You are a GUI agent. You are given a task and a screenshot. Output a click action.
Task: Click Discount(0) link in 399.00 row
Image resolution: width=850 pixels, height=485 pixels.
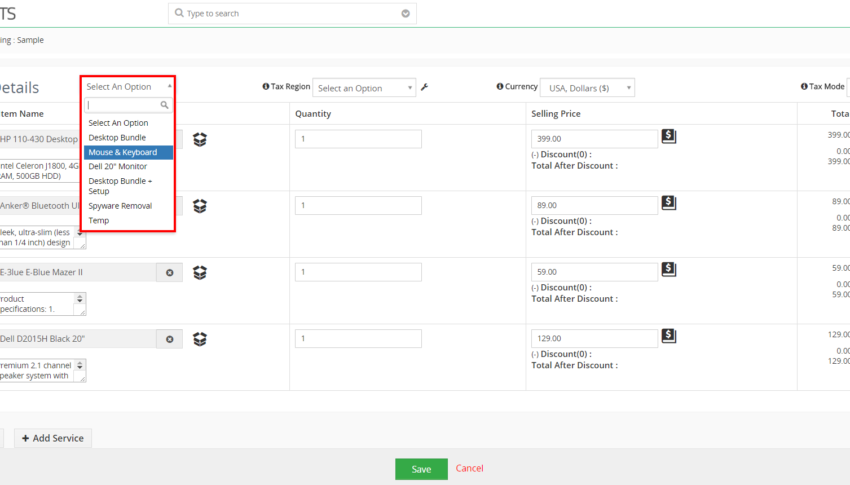click(x=562, y=154)
